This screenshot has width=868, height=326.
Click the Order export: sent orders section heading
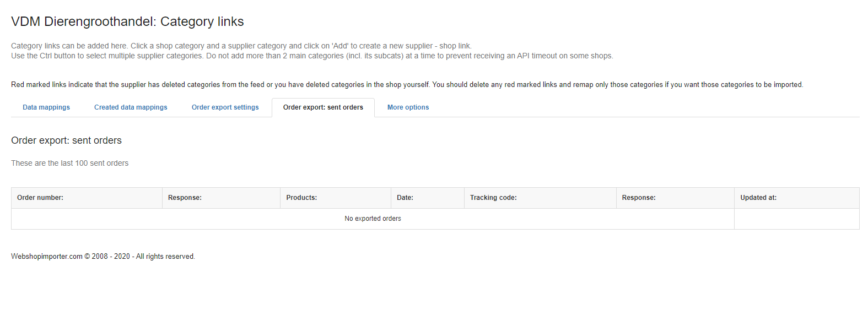coord(66,140)
